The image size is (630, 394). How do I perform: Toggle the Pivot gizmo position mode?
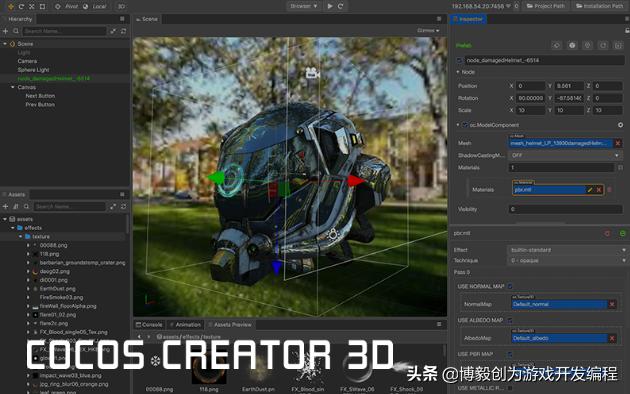click(67, 6)
